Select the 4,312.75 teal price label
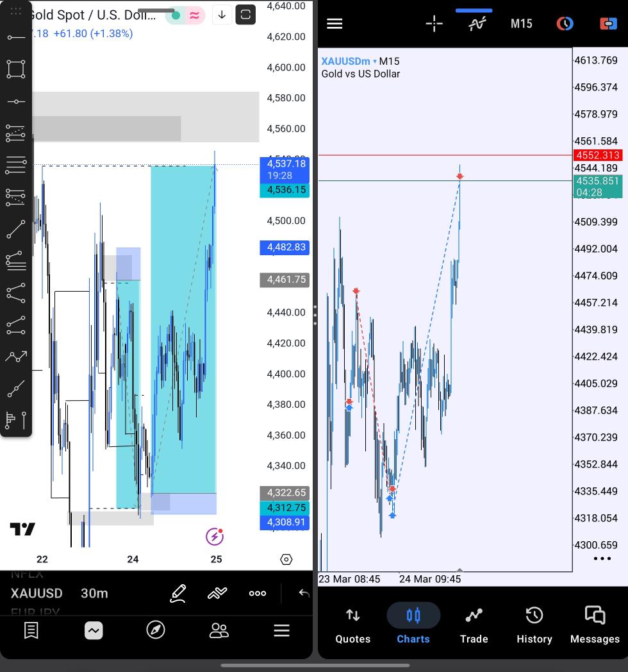628x672 pixels. 285,508
